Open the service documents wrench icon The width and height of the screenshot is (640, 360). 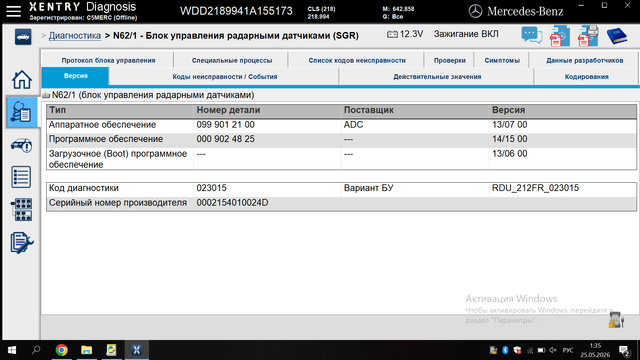22,242
